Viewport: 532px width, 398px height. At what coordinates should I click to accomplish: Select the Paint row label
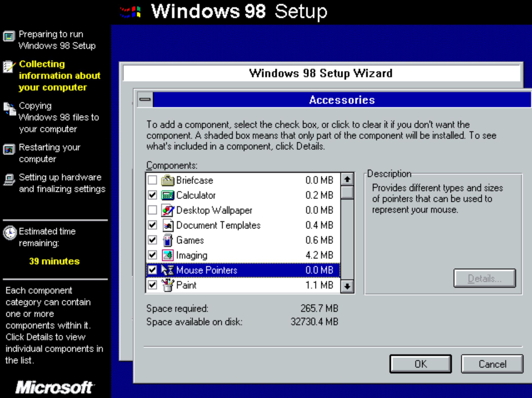pos(186,285)
